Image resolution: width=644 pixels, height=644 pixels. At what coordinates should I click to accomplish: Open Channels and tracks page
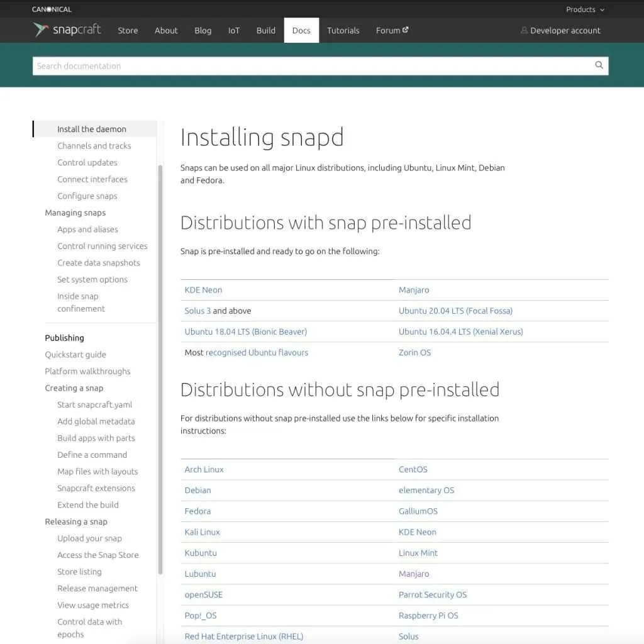94,146
